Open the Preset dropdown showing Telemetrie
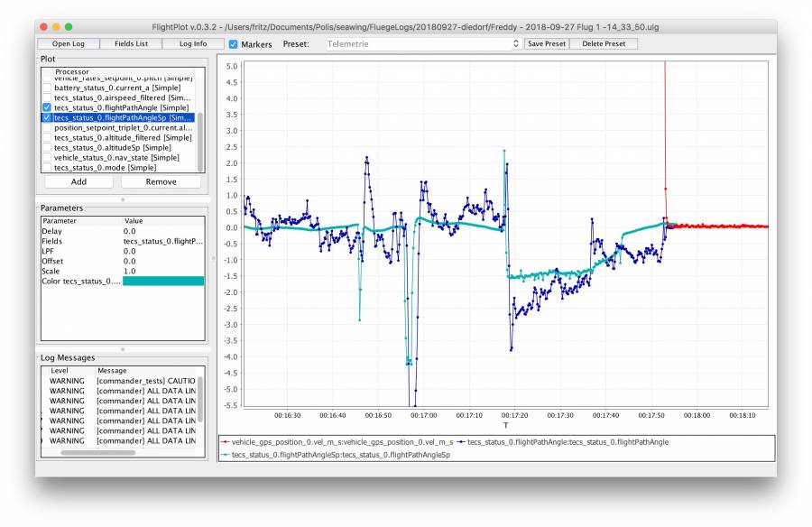Image resolution: width=812 pixels, height=527 pixels. 422,43
